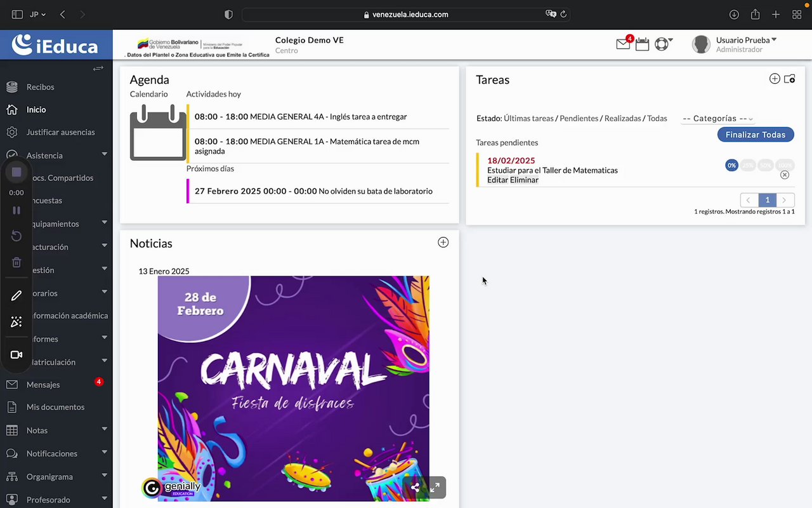Filter tasks by Pendientes
The width and height of the screenshot is (812, 508).
[579, 118]
